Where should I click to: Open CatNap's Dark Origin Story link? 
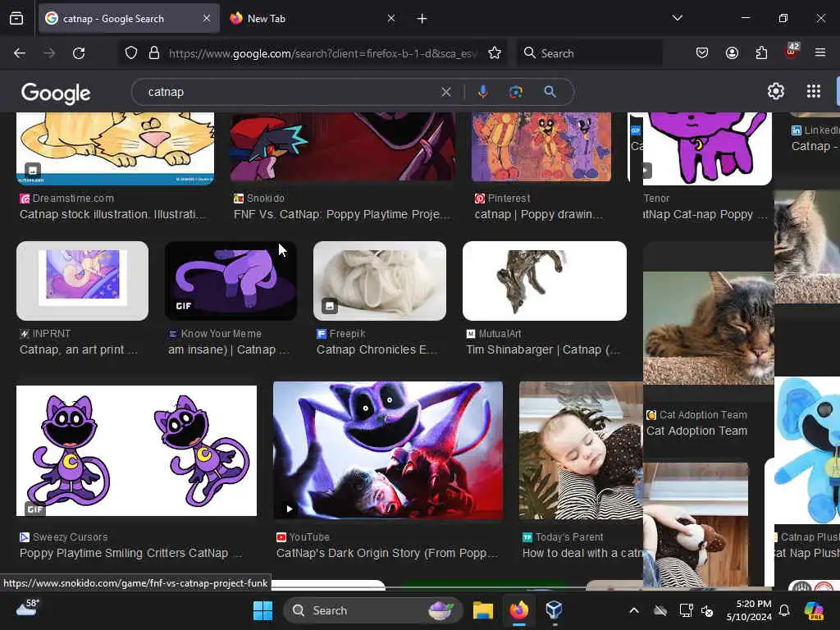point(387,553)
